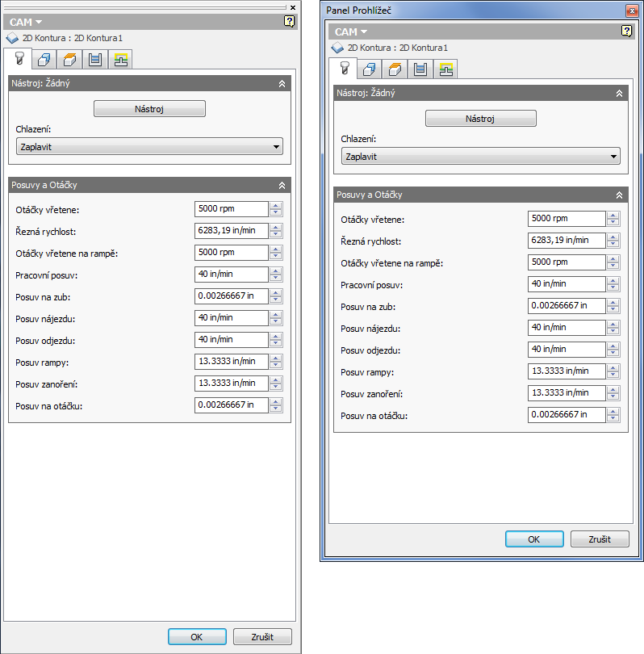Image resolution: width=644 pixels, height=654 pixels.
Task: Edit Posuv na zub field in left panel
Action: (x=232, y=296)
